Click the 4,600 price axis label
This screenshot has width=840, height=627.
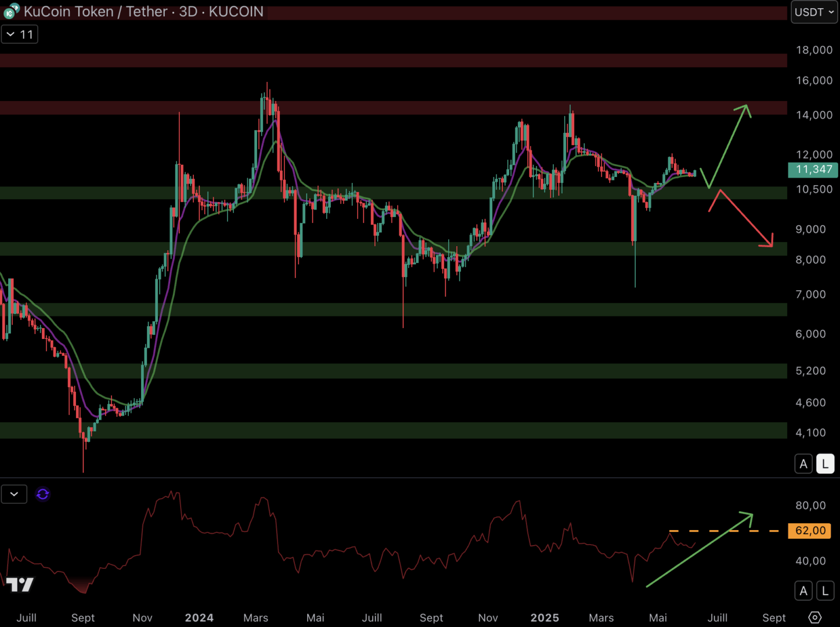[810, 402]
